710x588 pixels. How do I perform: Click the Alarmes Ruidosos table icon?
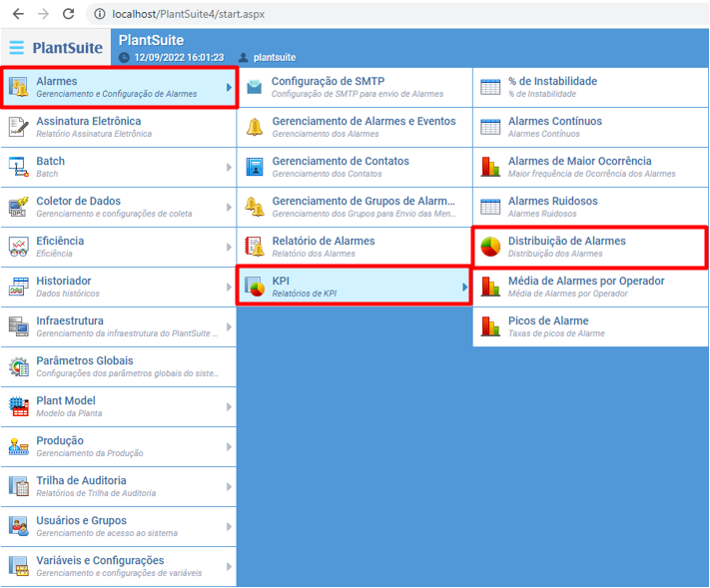point(490,207)
